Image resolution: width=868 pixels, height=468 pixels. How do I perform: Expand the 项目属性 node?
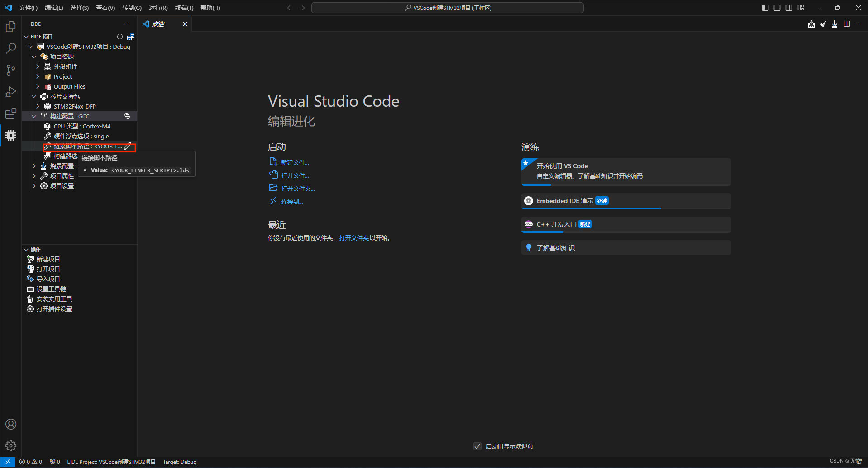(34, 176)
